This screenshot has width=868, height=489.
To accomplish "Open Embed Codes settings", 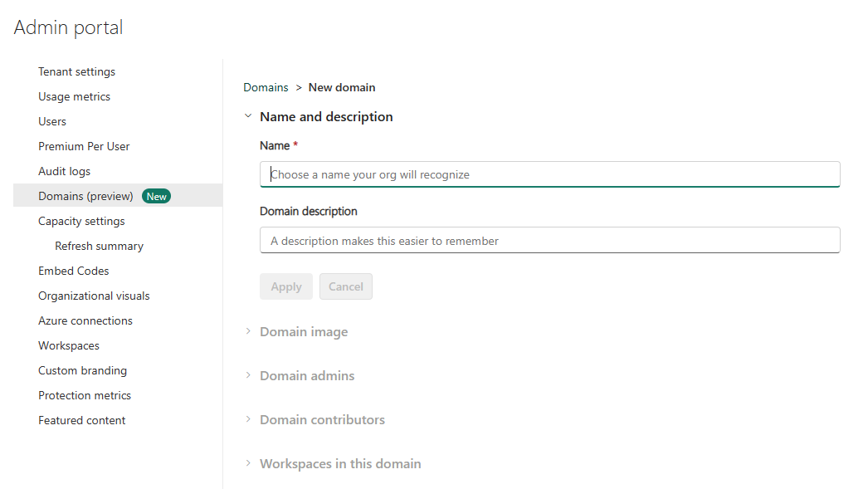I will point(73,271).
